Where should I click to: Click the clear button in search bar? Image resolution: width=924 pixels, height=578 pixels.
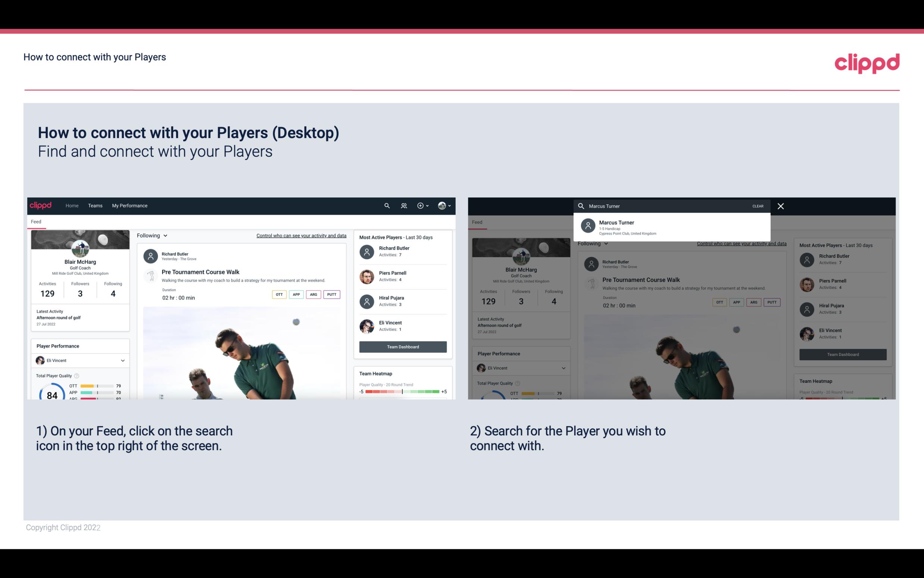click(x=757, y=206)
